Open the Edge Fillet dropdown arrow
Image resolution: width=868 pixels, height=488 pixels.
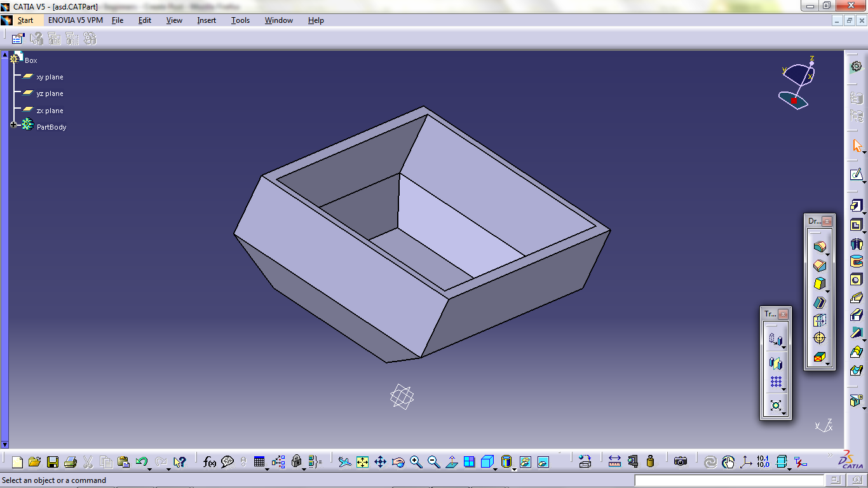tap(827, 254)
